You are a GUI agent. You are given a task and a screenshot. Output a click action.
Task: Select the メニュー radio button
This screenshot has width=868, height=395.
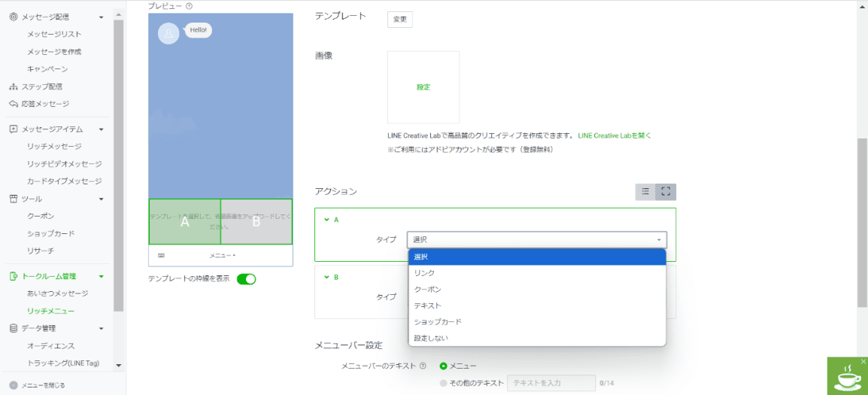[x=444, y=366]
